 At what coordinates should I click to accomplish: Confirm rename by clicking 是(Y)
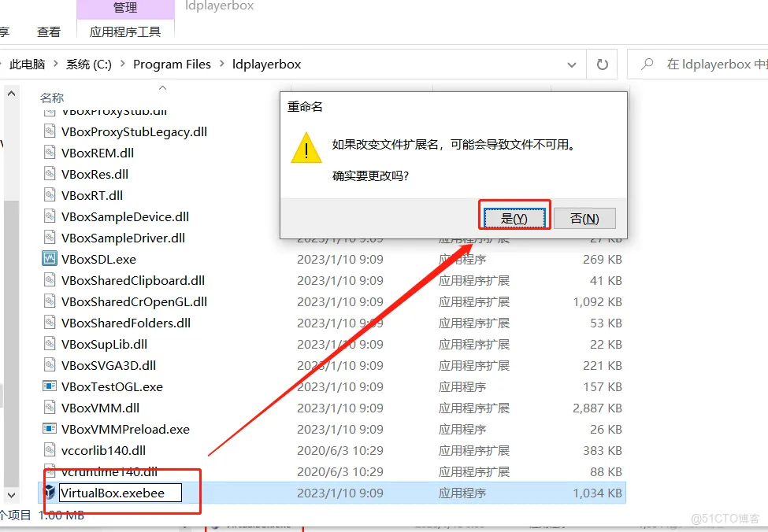click(x=514, y=218)
